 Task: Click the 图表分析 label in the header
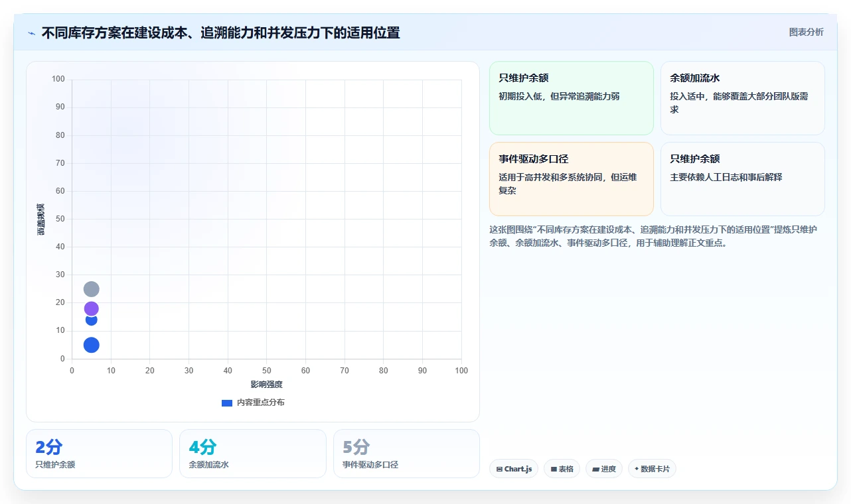tap(806, 32)
